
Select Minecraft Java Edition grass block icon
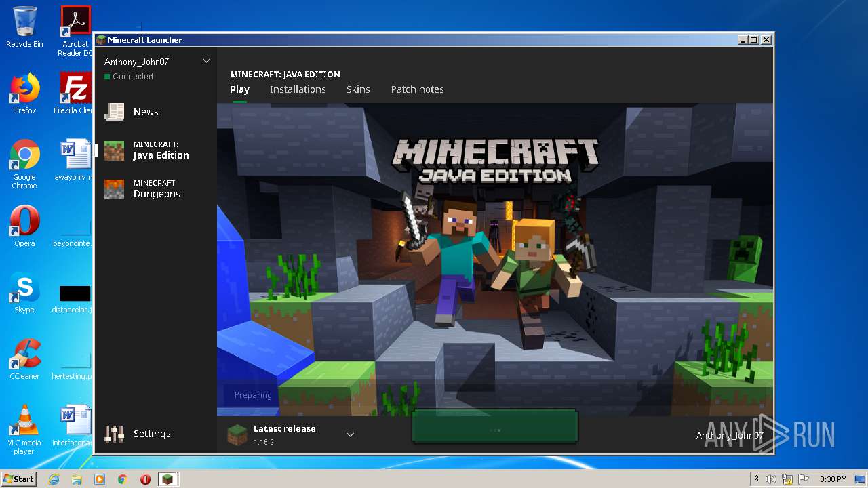coord(114,150)
